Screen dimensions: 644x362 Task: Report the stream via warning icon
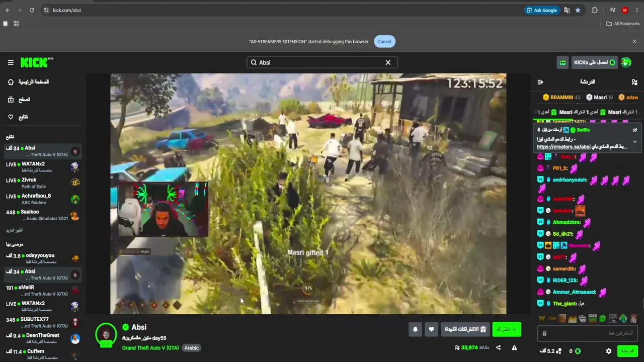[x=514, y=347]
